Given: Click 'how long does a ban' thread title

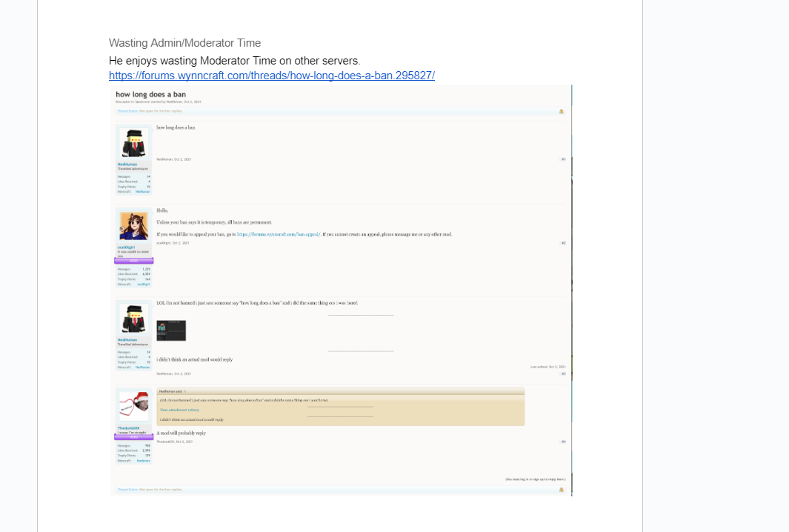Looking at the screenshot, I should [151, 94].
